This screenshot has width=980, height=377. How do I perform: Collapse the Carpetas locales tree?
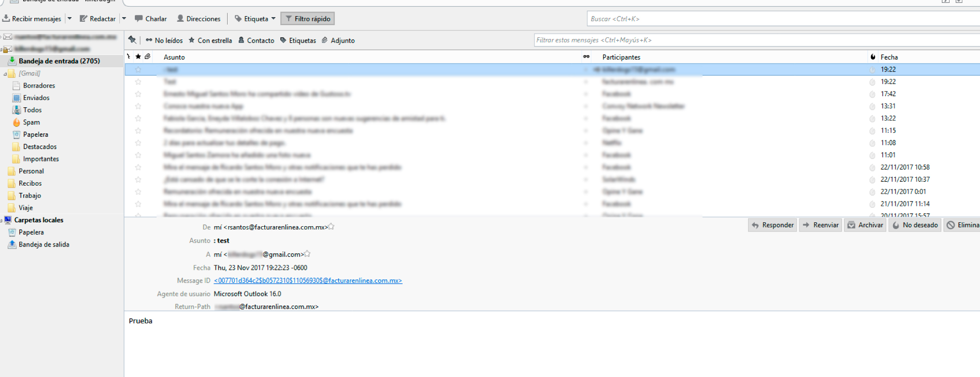click(1, 220)
